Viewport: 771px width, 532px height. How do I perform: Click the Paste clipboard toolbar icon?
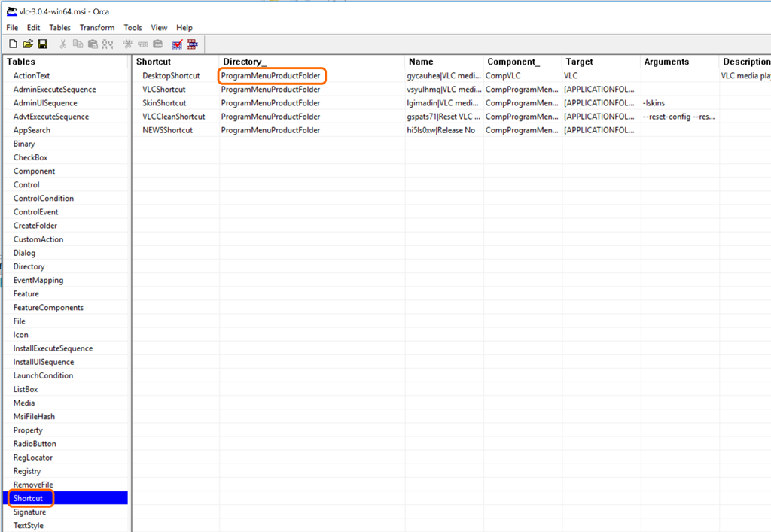pos(93,44)
